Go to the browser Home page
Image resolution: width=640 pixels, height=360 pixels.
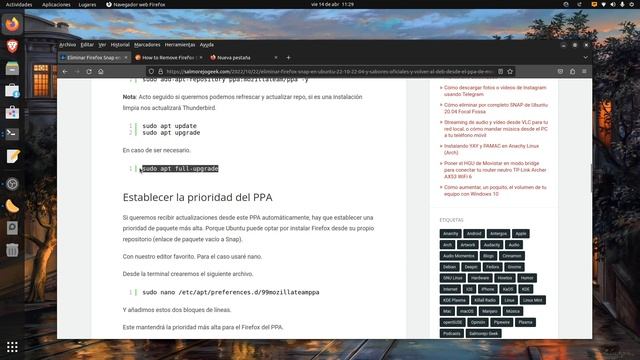(101, 71)
